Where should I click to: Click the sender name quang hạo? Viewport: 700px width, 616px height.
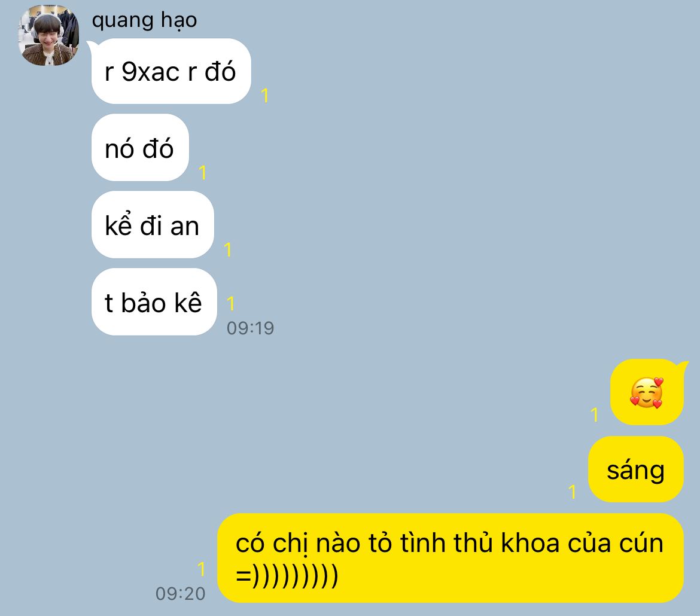pos(144,20)
